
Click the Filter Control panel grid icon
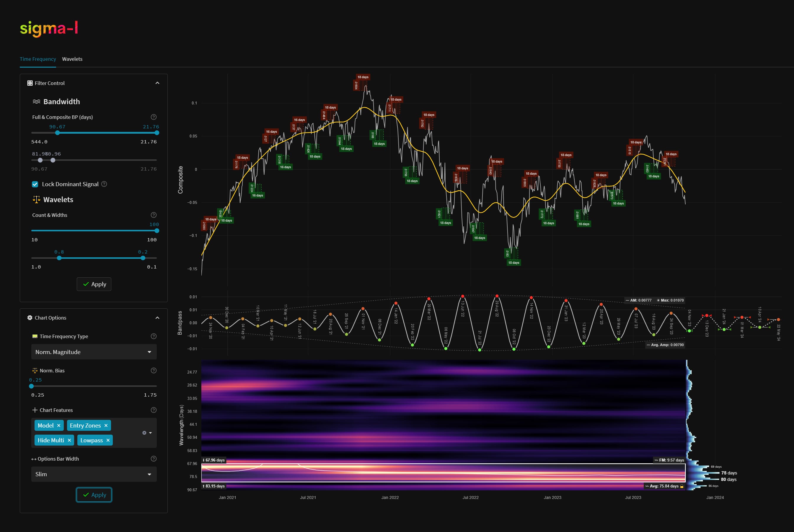[30, 83]
